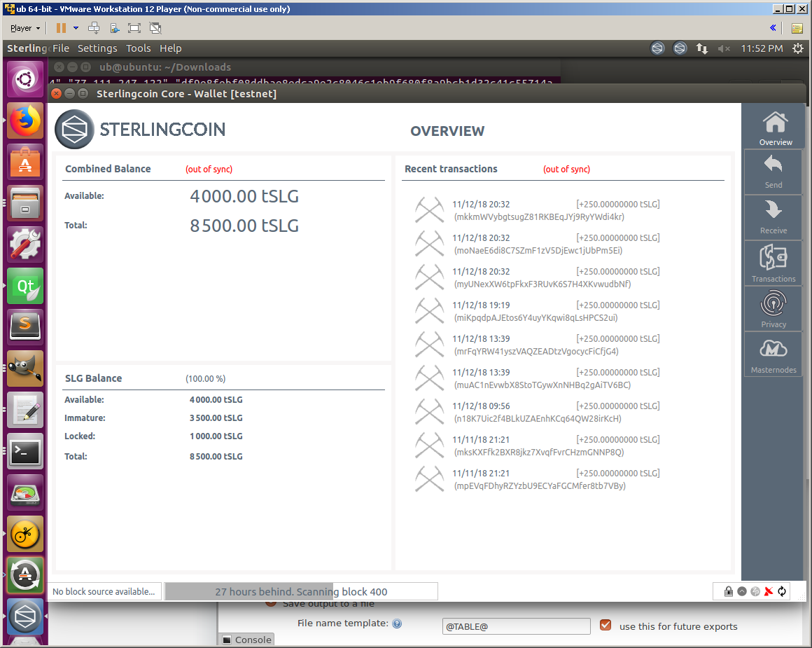Click the wallet lock status icon
812x648 pixels.
728,591
